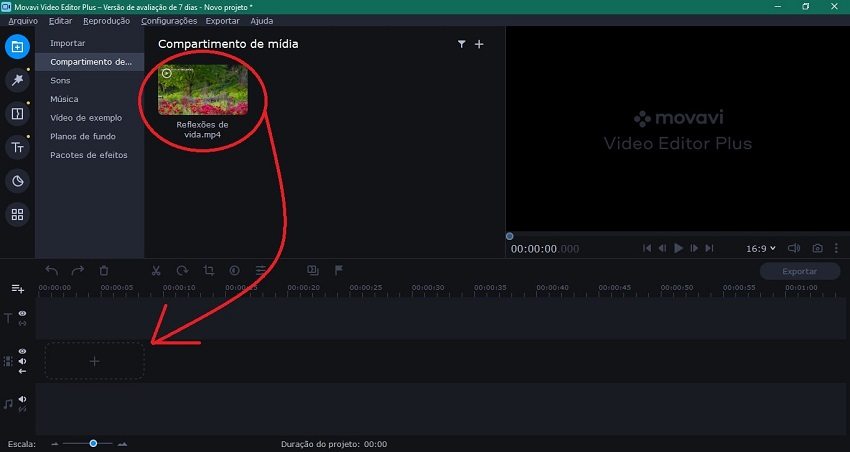
Task: Click the Split scissors icon
Action: pyautogui.click(x=156, y=270)
